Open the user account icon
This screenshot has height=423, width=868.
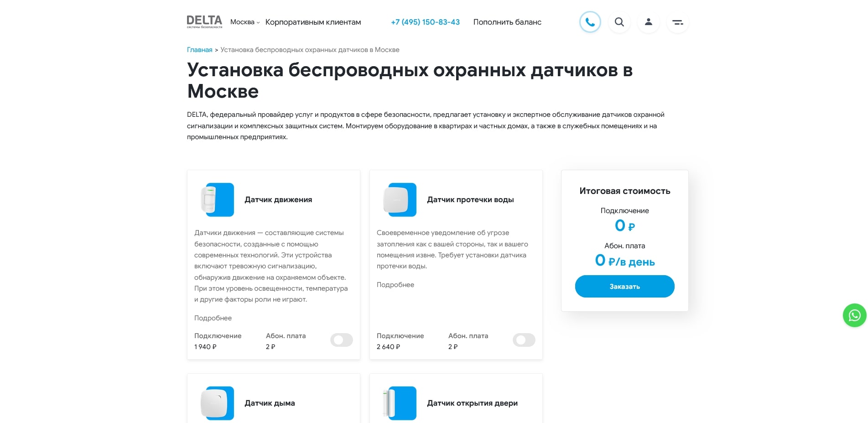pyautogui.click(x=648, y=22)
